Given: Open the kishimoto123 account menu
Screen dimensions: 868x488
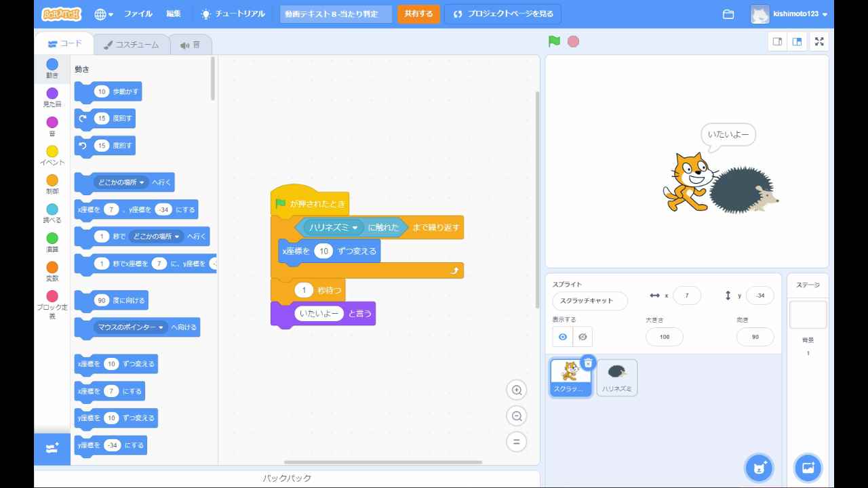Looking at the screenshot, I should coord(789,14).
